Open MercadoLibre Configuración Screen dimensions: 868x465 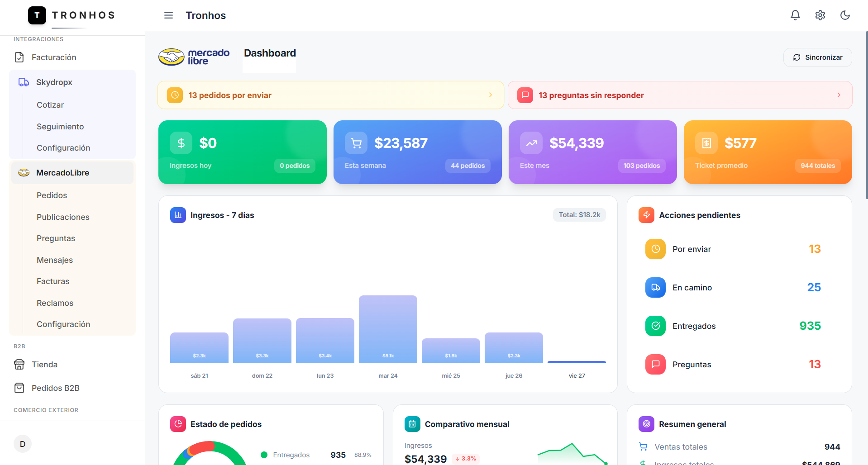coord(63,324)
